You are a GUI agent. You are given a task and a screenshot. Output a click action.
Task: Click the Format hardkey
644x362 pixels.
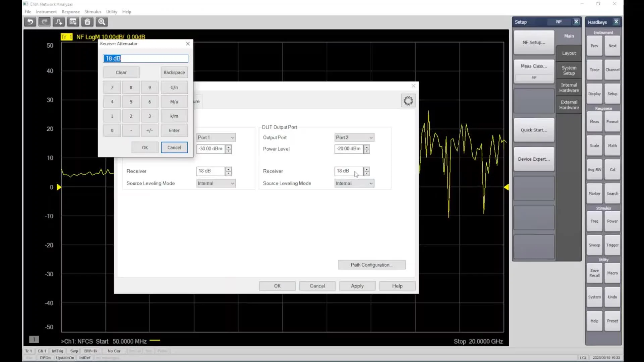(612, 122)
